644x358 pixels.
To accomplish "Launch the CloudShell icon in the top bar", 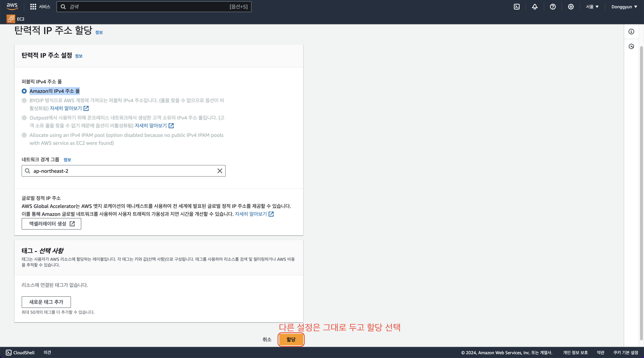I will 517,7.
